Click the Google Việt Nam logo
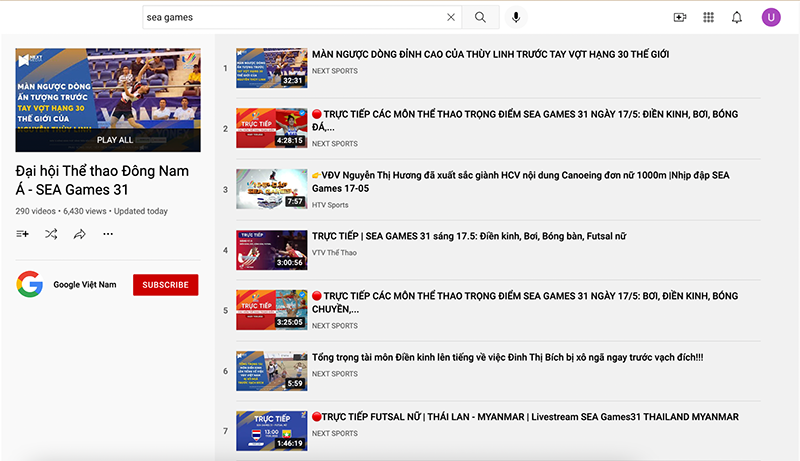Image resolution: width=800 pixels, height=461 pixels. tap(30, 284)
